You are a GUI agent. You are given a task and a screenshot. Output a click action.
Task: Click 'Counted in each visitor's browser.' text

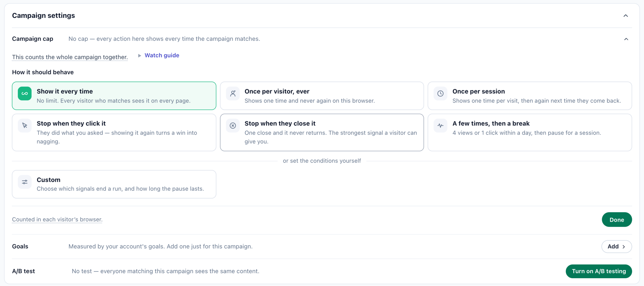[57, 219]
